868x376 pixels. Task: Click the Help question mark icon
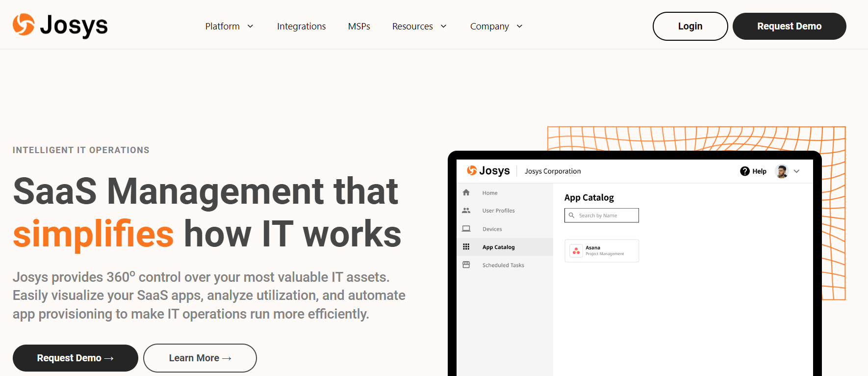[745, 171]
